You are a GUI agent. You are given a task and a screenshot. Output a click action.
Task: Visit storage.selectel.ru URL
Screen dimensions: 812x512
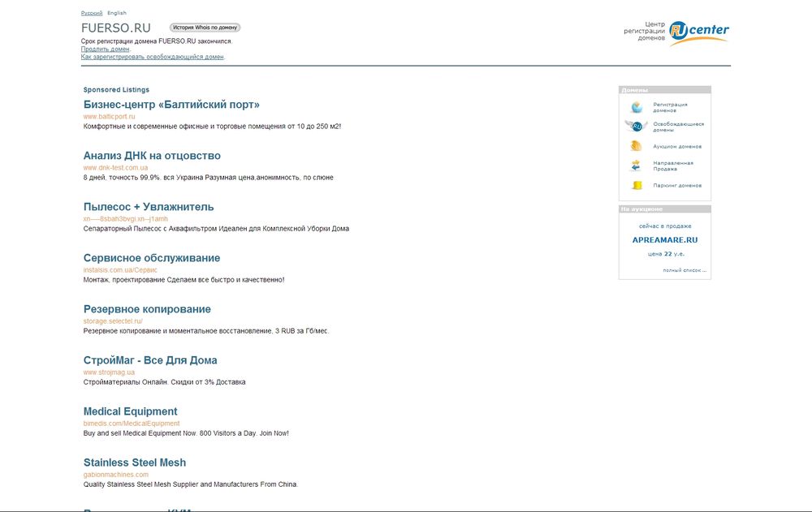pyautogui.click(x=113, y=321)
